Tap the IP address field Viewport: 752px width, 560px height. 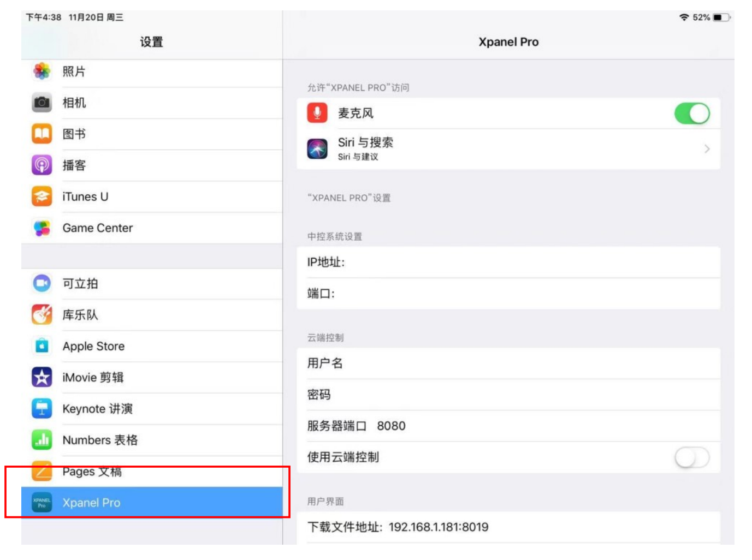click(508, 263)
